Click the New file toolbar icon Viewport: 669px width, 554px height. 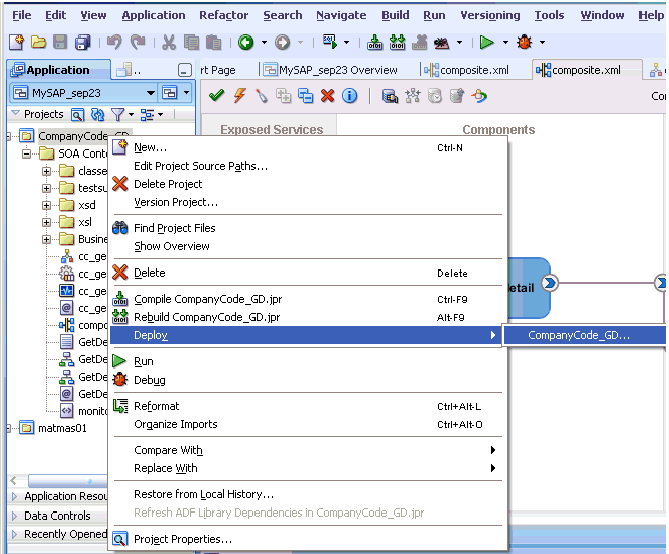(16, 42)
